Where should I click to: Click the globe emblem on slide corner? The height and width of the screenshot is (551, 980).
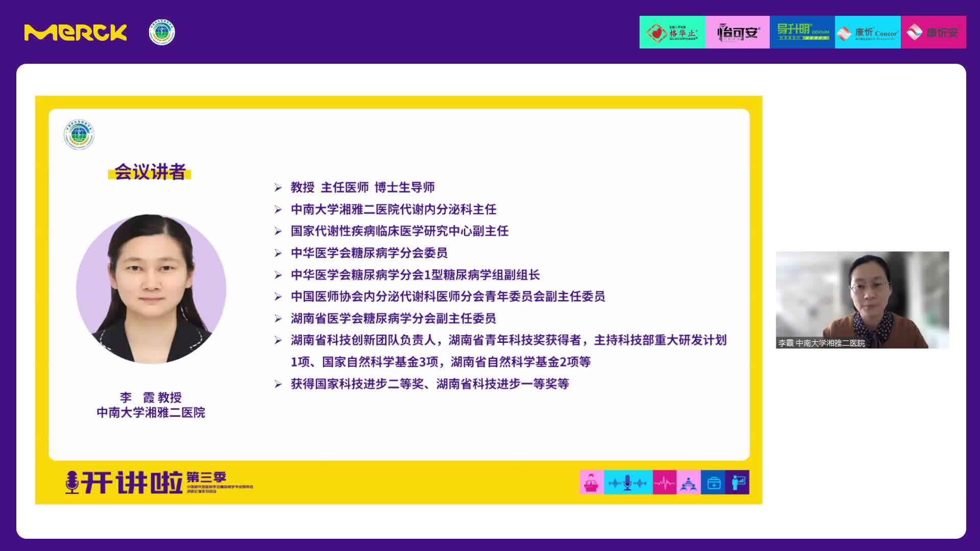coord(79,135)
